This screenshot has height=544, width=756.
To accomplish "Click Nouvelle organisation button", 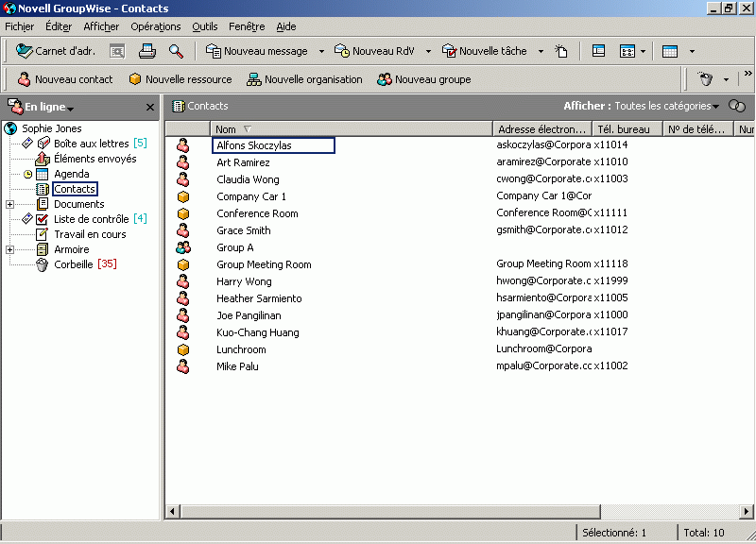I will 304,79.
